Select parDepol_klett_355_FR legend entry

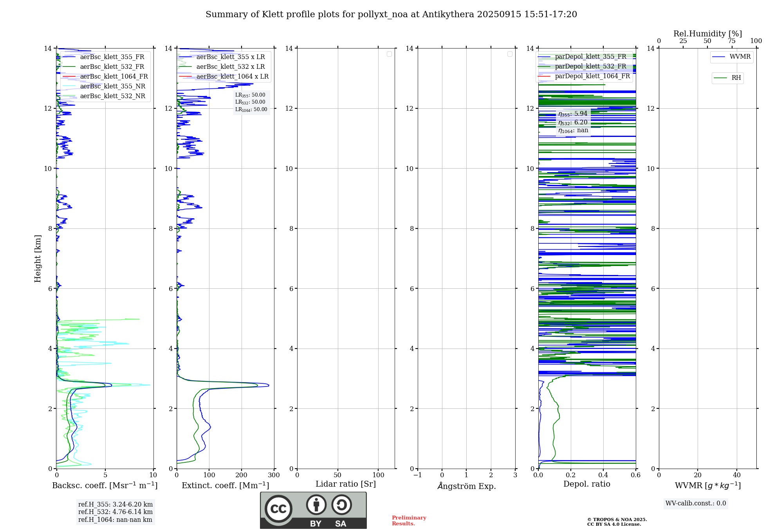582,57
